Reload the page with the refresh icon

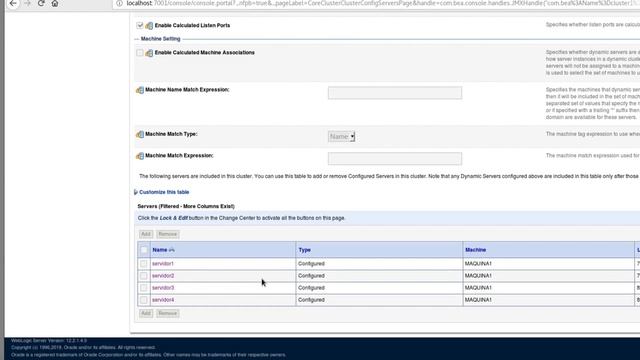[x=41, y=3]
